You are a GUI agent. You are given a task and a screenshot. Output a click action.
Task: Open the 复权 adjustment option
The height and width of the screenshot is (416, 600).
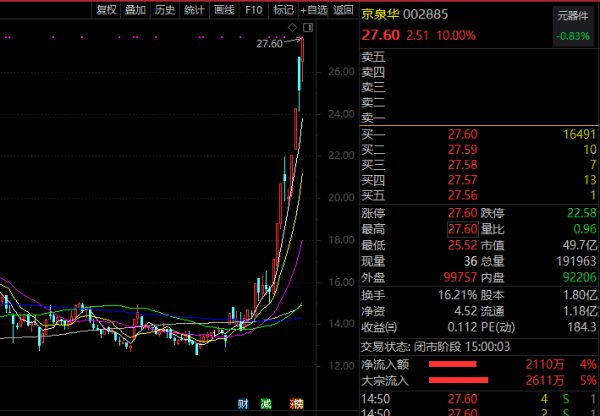106,10
